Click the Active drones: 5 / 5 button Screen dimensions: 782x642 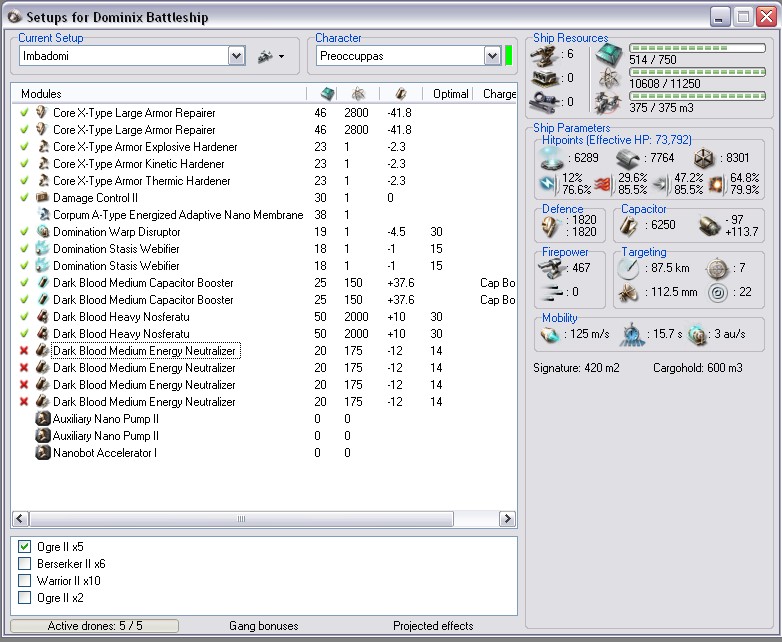(95, 626)
